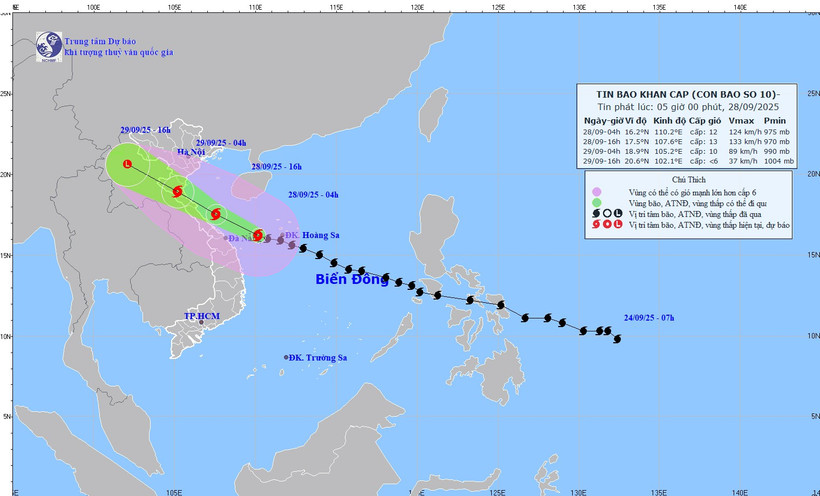Select the red storm marker nearest Hà Nội
The height and width of the screenshot is (496, 820).
(177, 192)
